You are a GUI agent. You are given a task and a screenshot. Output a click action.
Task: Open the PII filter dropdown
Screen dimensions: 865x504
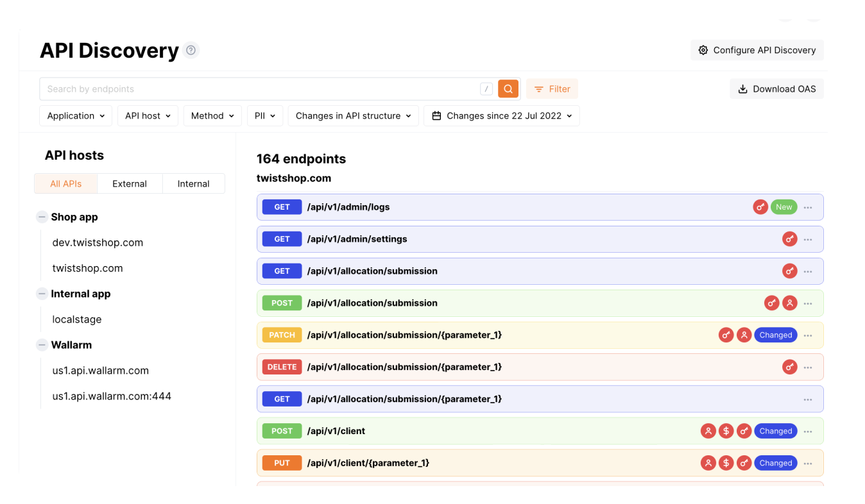coord(265,116)
